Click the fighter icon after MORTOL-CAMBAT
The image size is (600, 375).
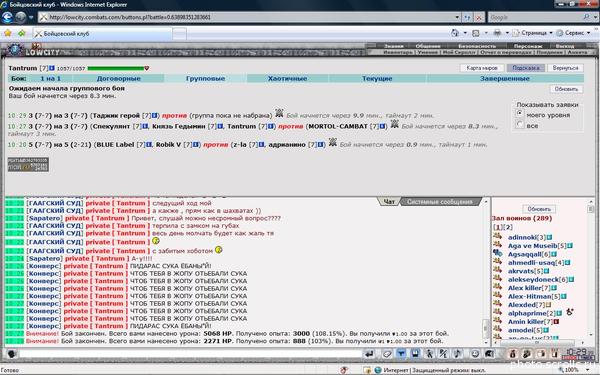click(395, 124)
